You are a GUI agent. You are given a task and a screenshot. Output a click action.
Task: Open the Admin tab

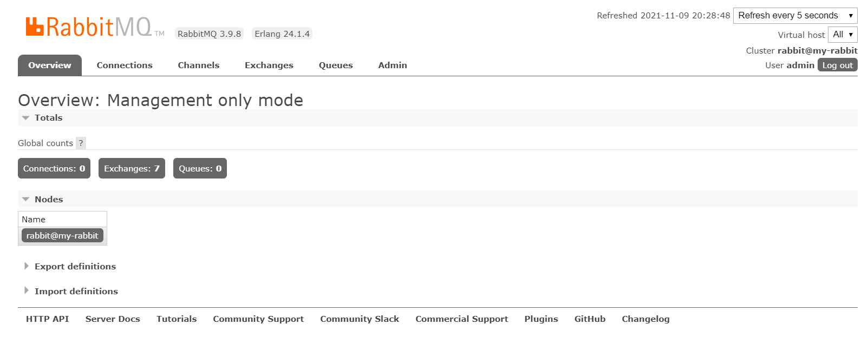393,65
